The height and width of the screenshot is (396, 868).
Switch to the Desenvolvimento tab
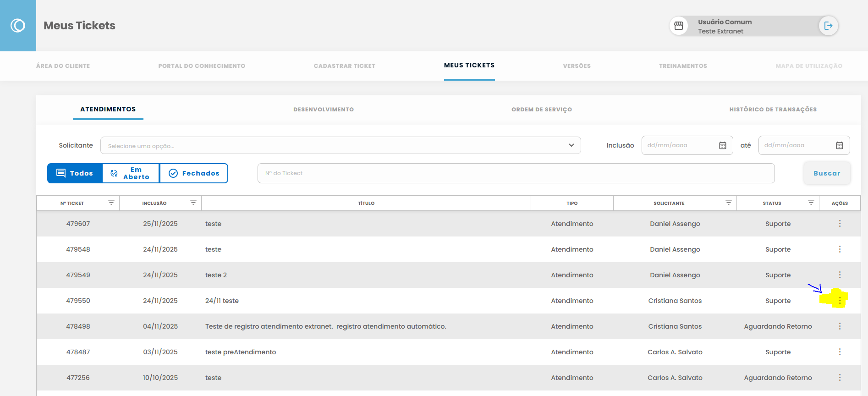click(324, 110)
